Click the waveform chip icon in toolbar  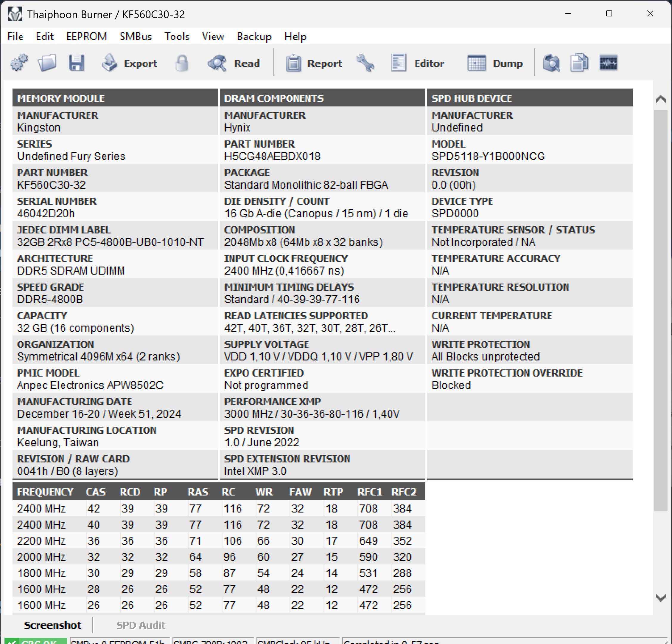coord(608,63)
